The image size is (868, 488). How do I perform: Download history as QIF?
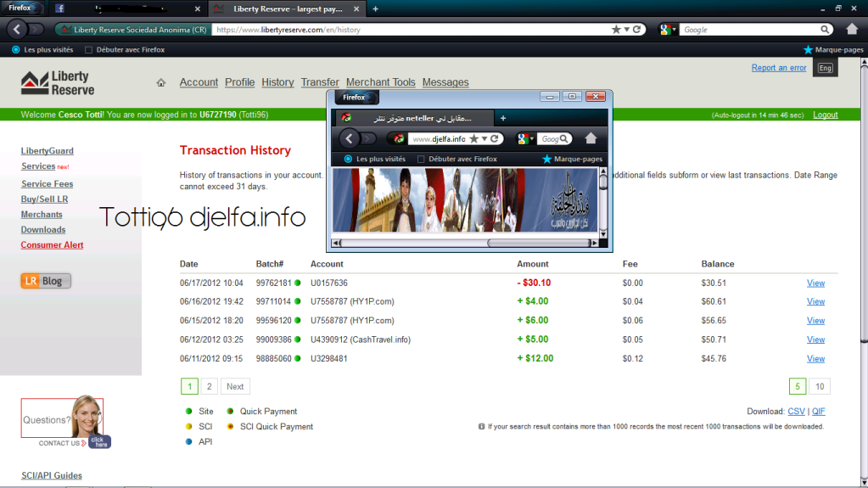[819, 412]
